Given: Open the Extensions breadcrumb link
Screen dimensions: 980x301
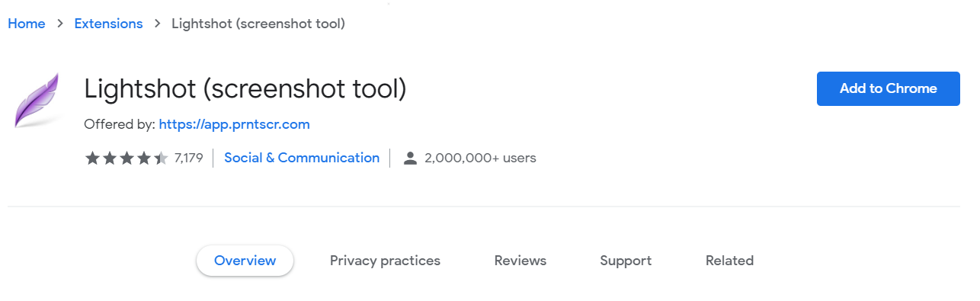Looking at the screenshot, I should (108, 24).
